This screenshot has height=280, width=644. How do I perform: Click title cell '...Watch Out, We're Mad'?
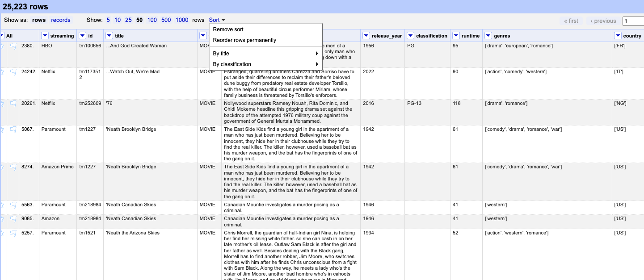click(133, 71)
